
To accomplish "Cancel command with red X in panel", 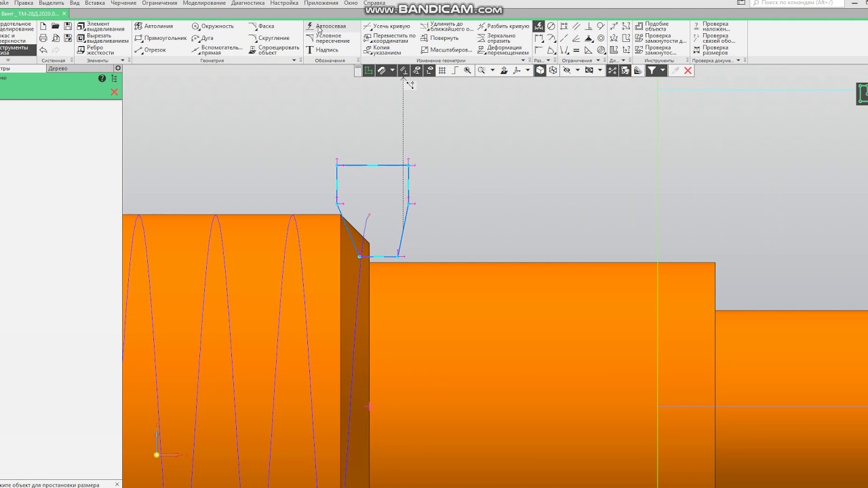I will click(x=114, y=92).
